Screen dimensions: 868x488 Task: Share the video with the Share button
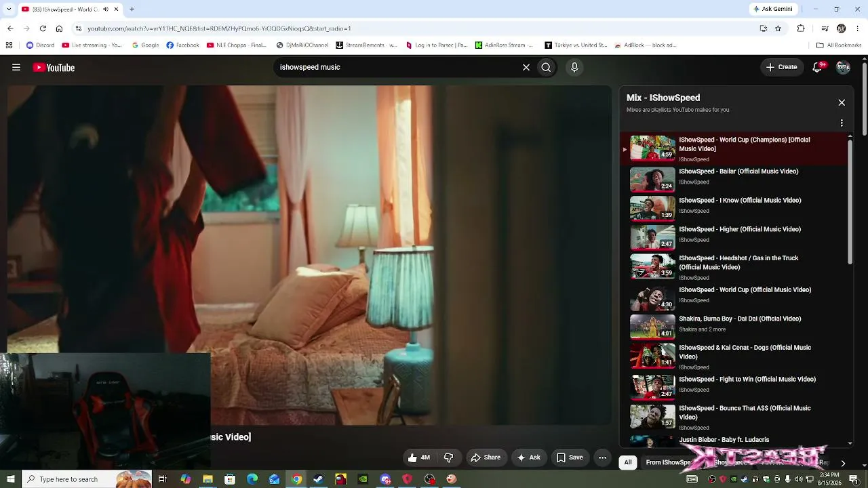(x=486, y=457)
